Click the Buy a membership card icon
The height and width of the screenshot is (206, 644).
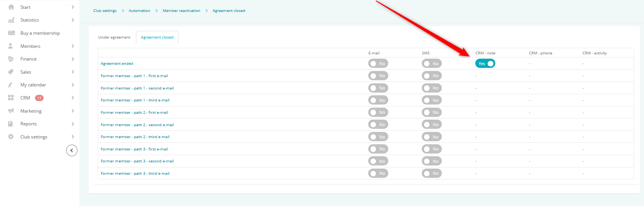(11, 33)
